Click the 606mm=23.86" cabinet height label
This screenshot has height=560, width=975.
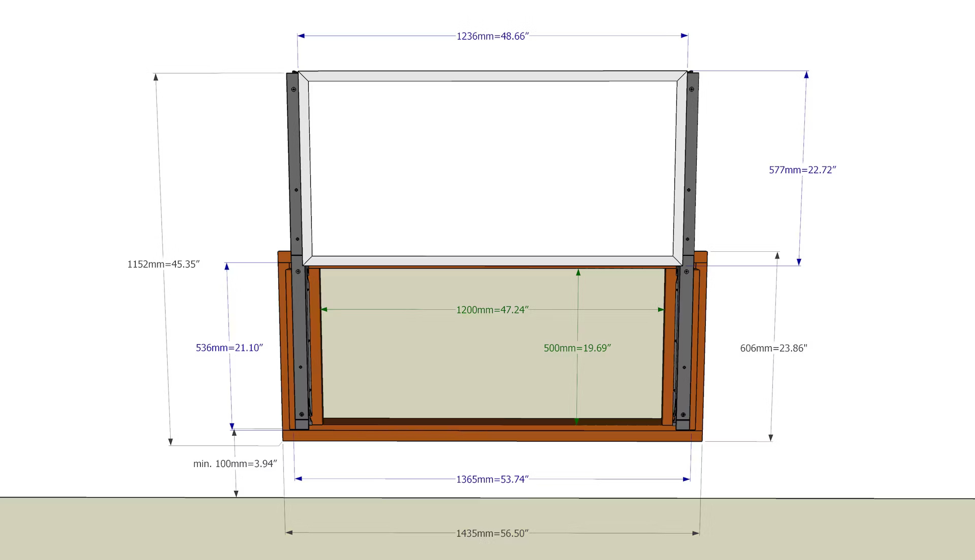(773, 348)
